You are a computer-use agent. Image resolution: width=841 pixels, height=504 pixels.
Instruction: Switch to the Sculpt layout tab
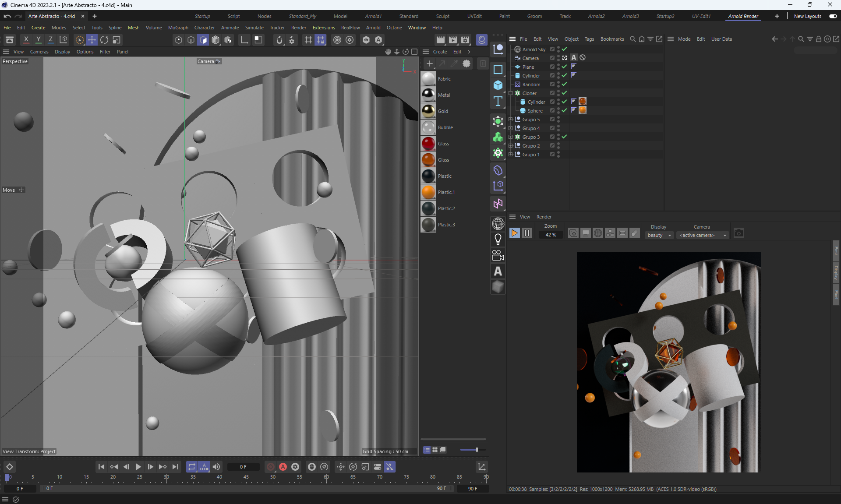pyautogui.click(x=442, y=16)
